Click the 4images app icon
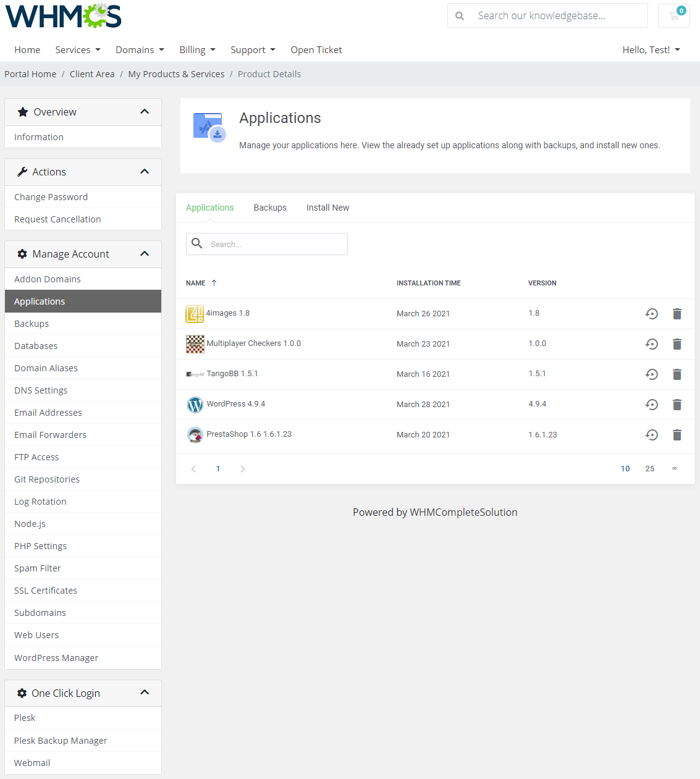Image resolution: width=700 pixels, height=779 pixels. [x=195, y=314]
